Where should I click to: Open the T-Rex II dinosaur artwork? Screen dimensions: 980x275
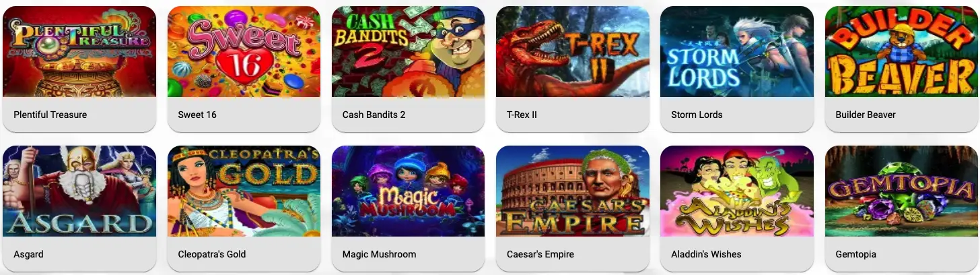click(573, 52)
